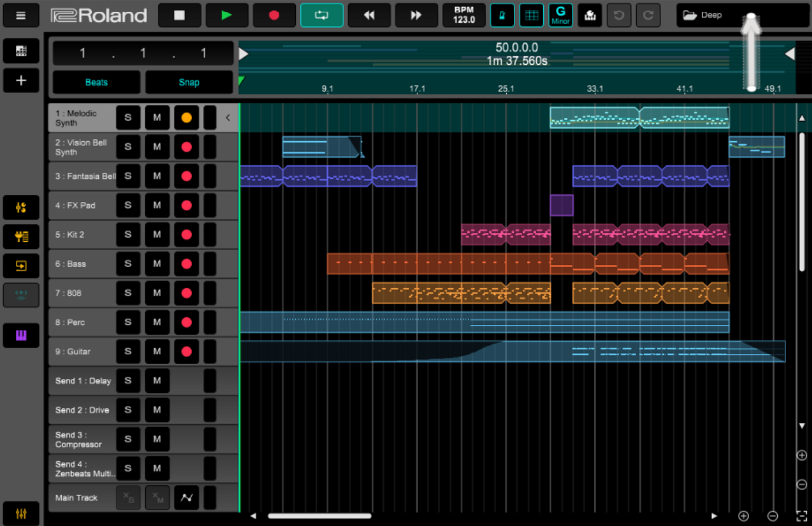Mute the Kit 2 track
Viewport: 812px width, 526px height.
pos(157,234)
